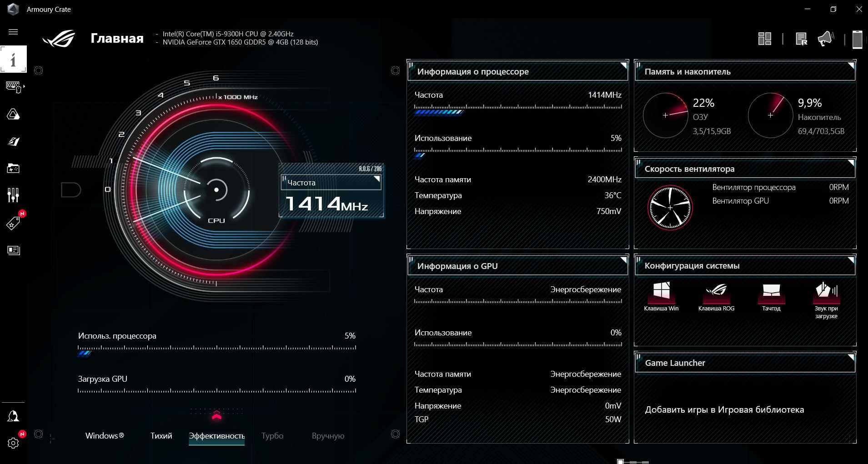Restore down the Armoury Crate window
The image size is (868, 464).
point(833,9)
